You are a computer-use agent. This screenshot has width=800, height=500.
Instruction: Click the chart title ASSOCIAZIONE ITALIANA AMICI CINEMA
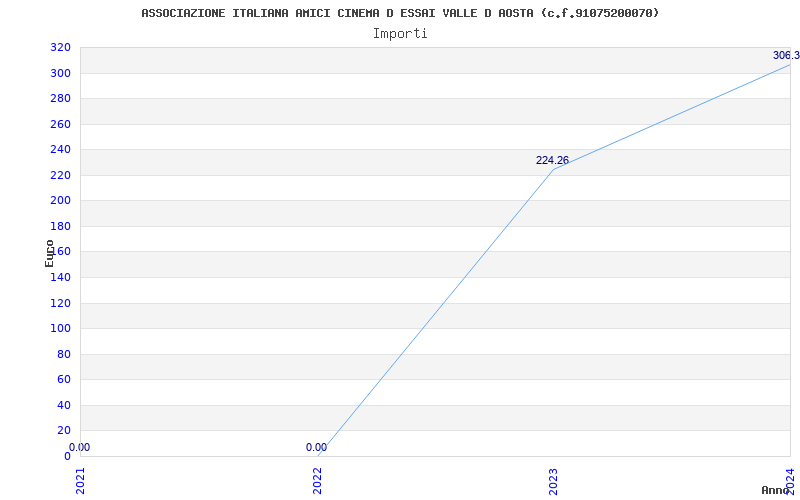[400, 13]
